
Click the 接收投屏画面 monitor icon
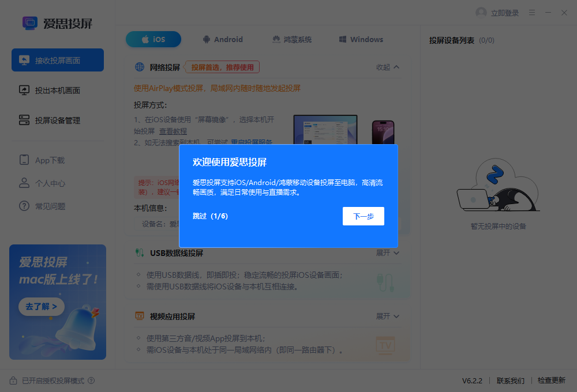click(24, 60)
